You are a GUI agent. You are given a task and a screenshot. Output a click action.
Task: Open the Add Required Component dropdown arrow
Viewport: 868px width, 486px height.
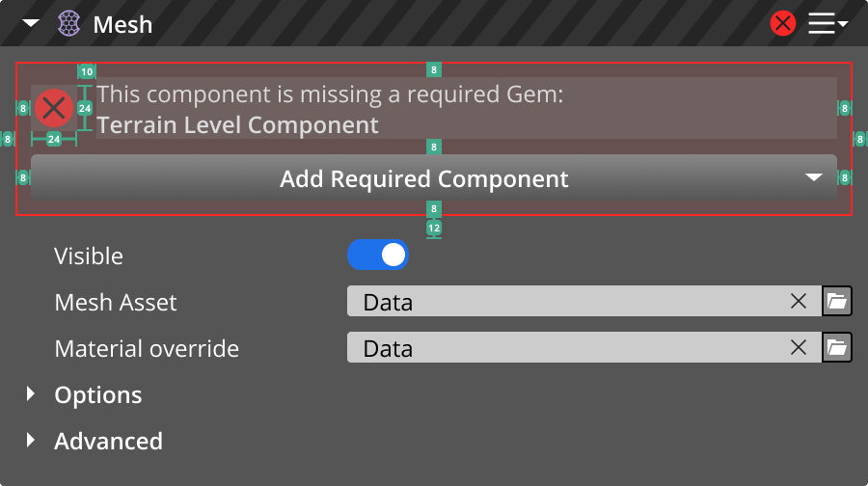(x=814, y=177)
